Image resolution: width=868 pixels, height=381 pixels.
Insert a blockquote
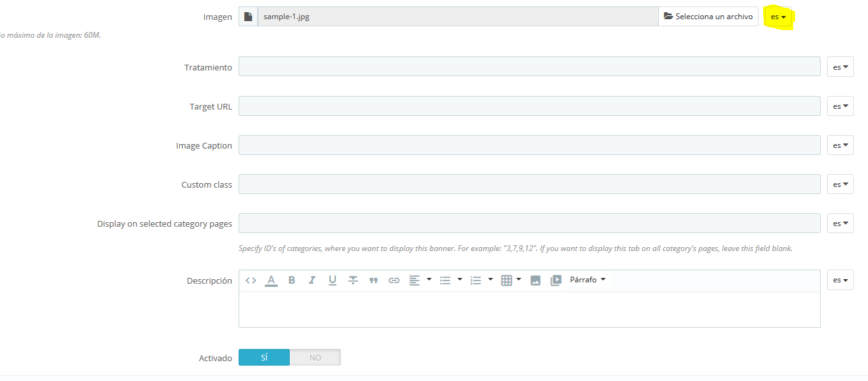coord(374,280)
